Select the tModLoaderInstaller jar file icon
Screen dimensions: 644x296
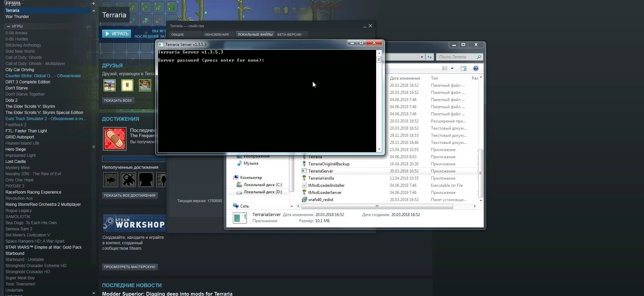point(304,185)
